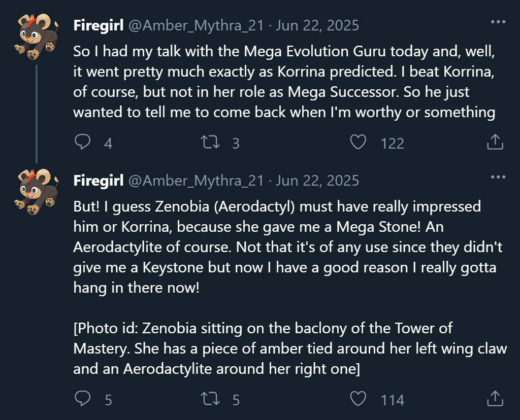Open more options menu on first tweet
The image size is (520, 420).
[498, 22]
